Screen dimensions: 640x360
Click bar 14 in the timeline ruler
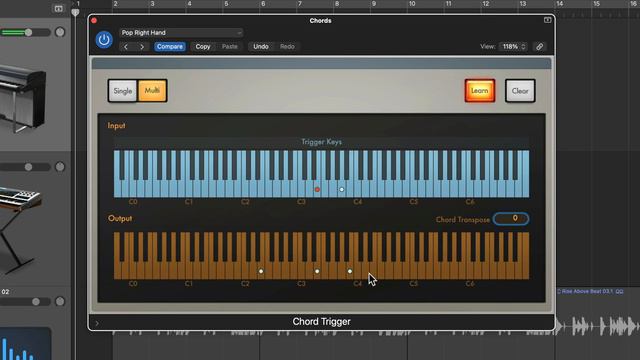point(559,4)
